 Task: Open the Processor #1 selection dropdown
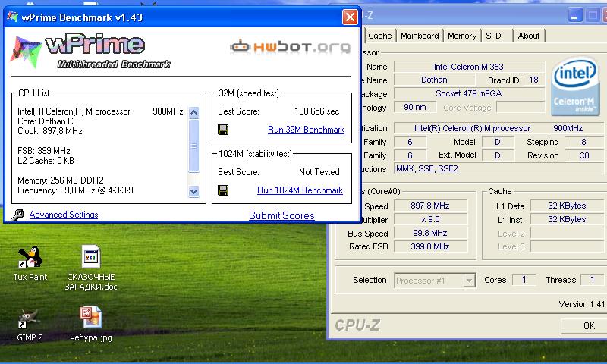tap(469, 280)
